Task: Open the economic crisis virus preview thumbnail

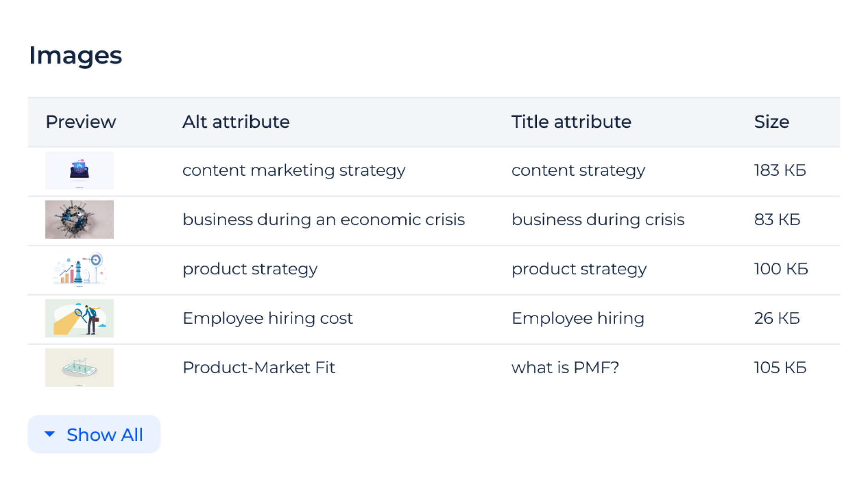Action: point(79,219)
